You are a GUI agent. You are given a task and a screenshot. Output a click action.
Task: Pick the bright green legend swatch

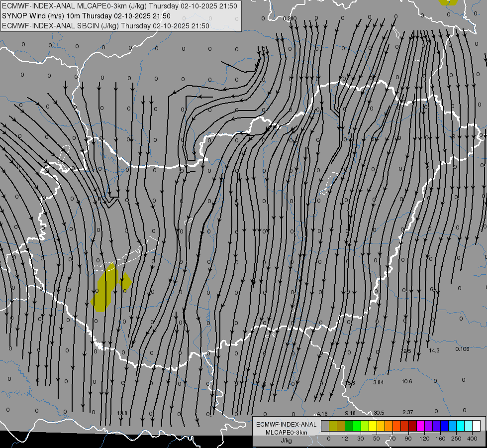tap(357, 426)
